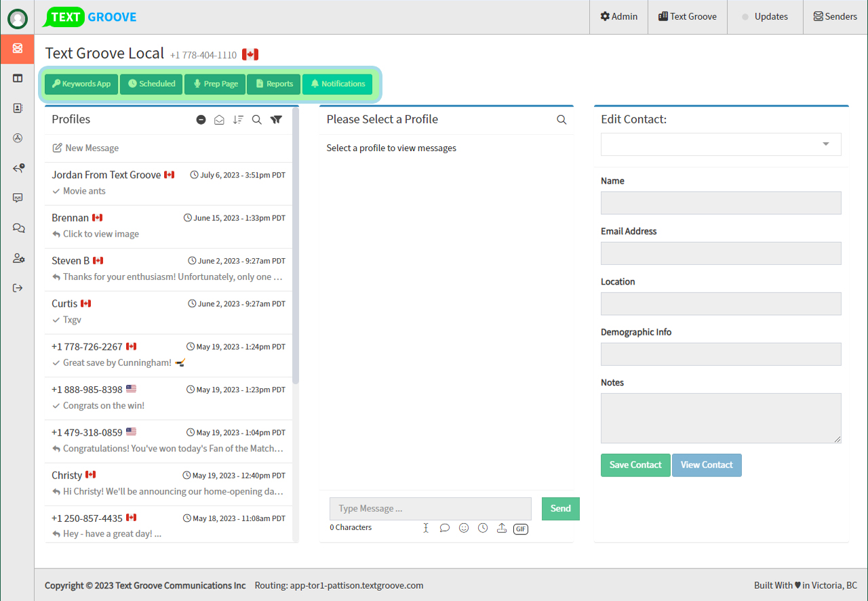This screenshot has width=868, height=601.
Task: Open the contacts book icon in the sidebar
Action: pyautogui.click(x=18, y=108)
